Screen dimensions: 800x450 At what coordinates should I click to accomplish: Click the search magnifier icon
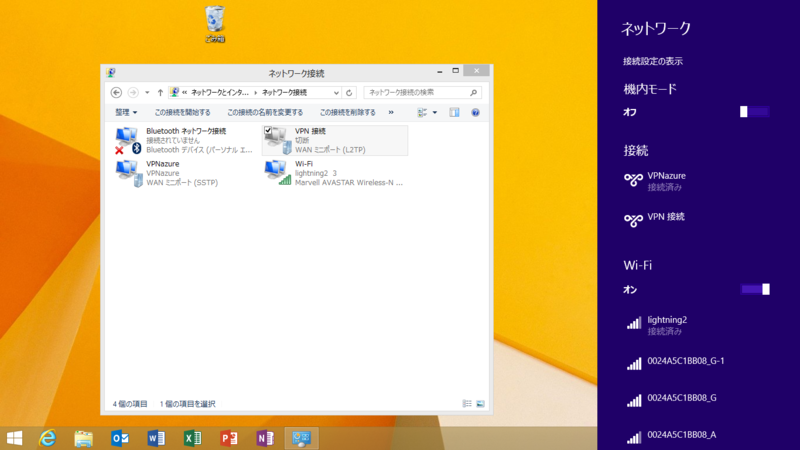click(473, 92)
